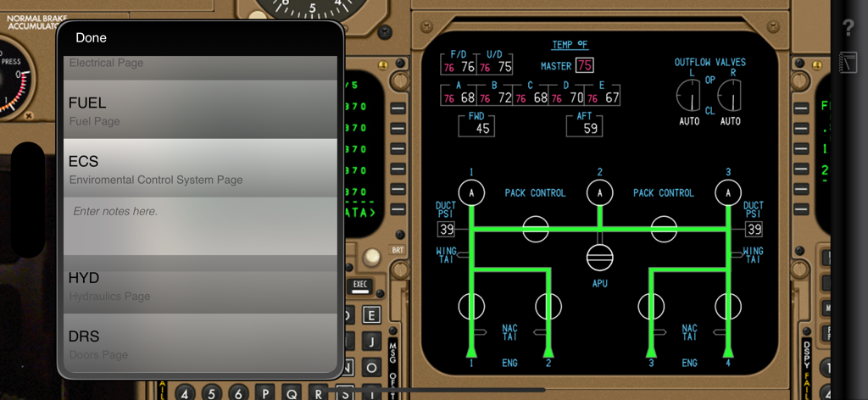Click the right NAC TAI label

point(690,332)
